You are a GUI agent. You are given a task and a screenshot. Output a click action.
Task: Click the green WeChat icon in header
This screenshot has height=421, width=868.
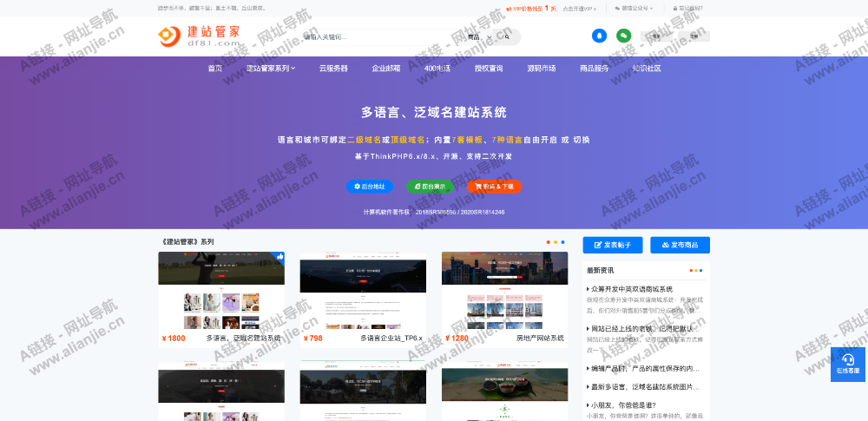(x=623, y=36)
